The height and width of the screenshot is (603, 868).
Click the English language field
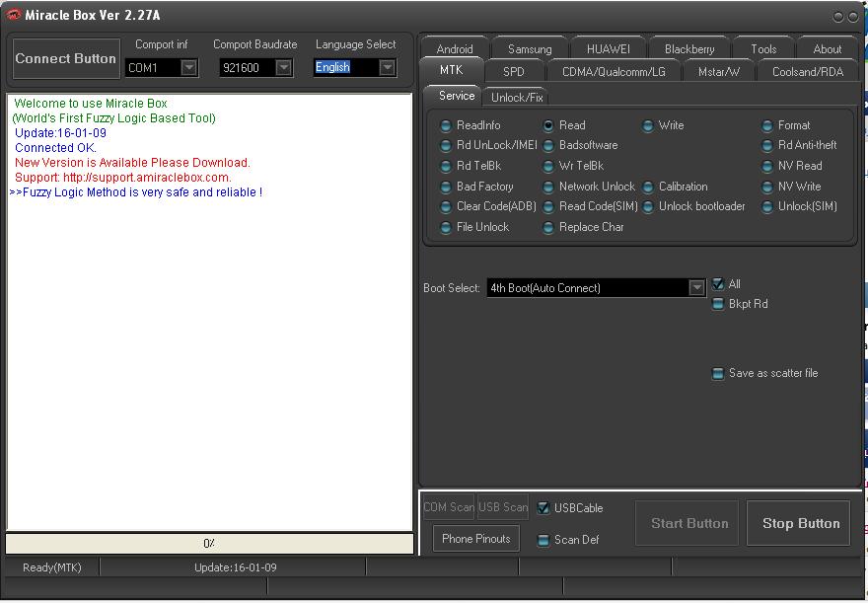click(347, 67)
